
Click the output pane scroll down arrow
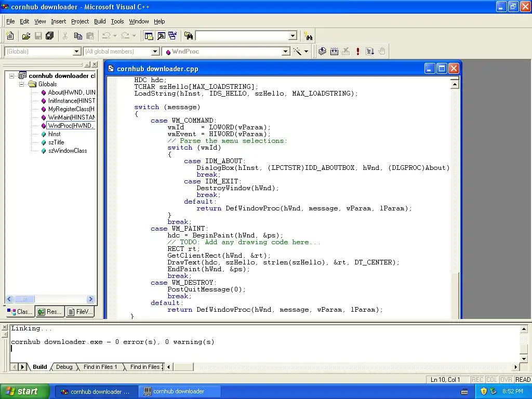[x=524, y=358]
